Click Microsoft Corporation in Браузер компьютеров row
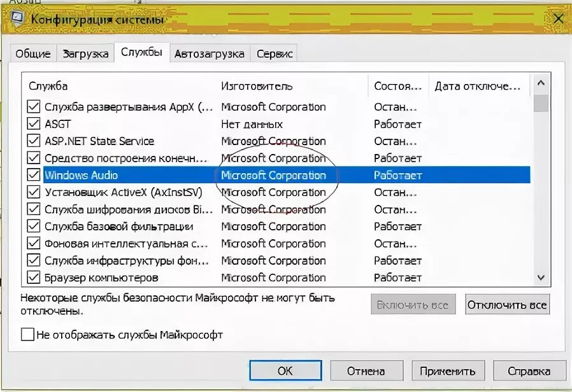The height and width of the screenshot is (392, 572). pyautogui.click(x=274, y=278)
